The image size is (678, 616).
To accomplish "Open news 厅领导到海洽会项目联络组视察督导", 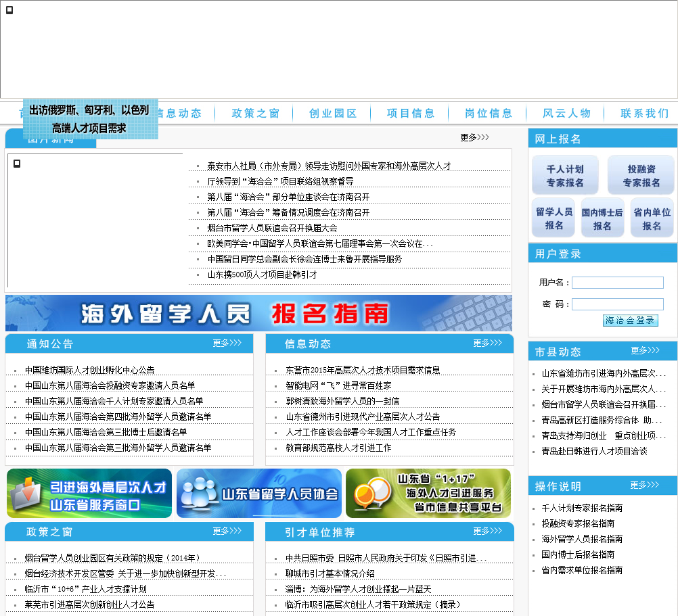I will point(280,181).
